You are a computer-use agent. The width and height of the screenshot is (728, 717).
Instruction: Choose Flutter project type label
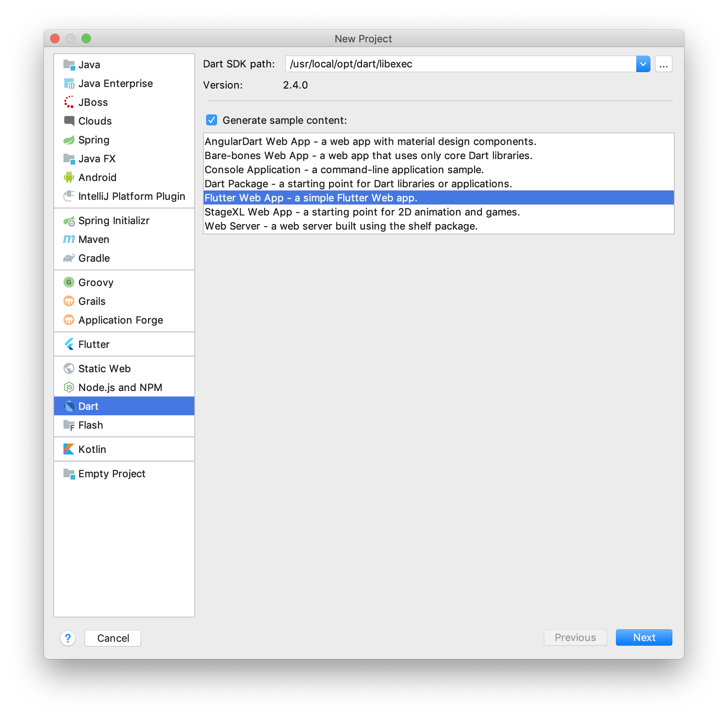click(94, 344)
